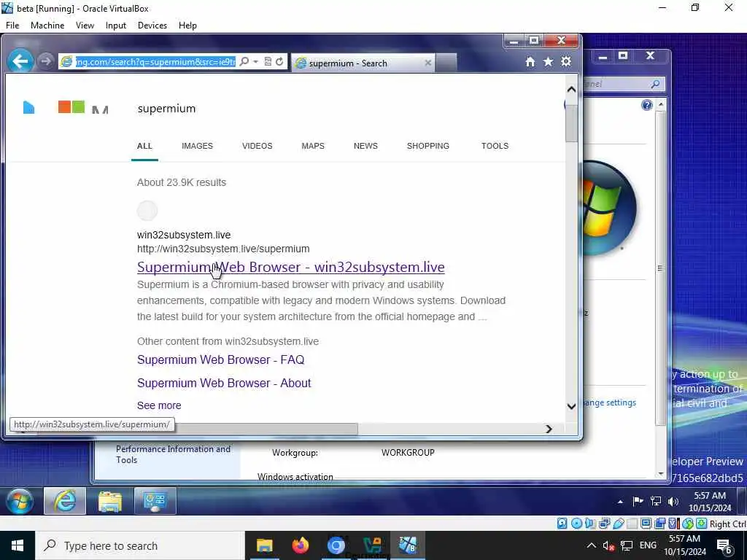The width and height of the screenshot is (747, 560).
Task: Click VirtualBox optical disk indicator
Action: pyautogui.click(x=576, y=524)
